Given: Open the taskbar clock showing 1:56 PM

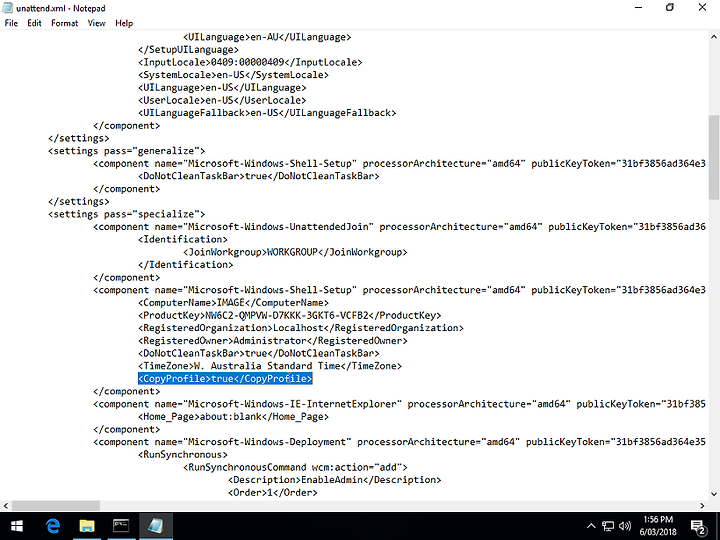Looking at the screenshot, I should (658, 526).
